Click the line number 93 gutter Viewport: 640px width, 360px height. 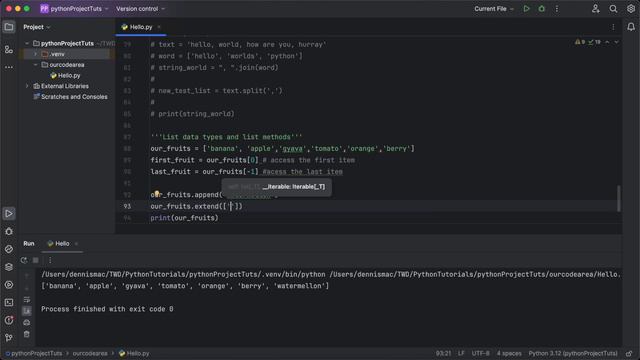click(x=127, y=207)
